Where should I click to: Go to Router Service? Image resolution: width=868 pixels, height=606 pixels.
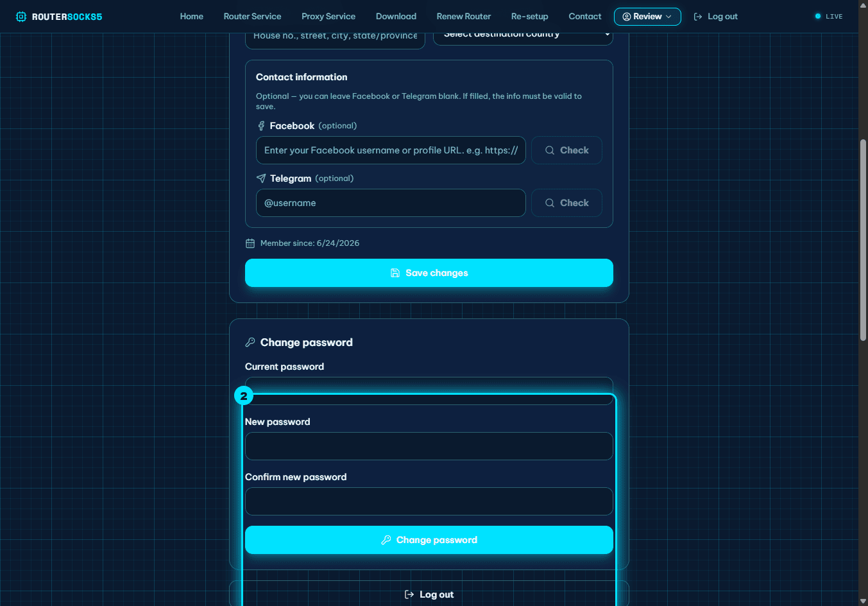[x=252, y=17]
